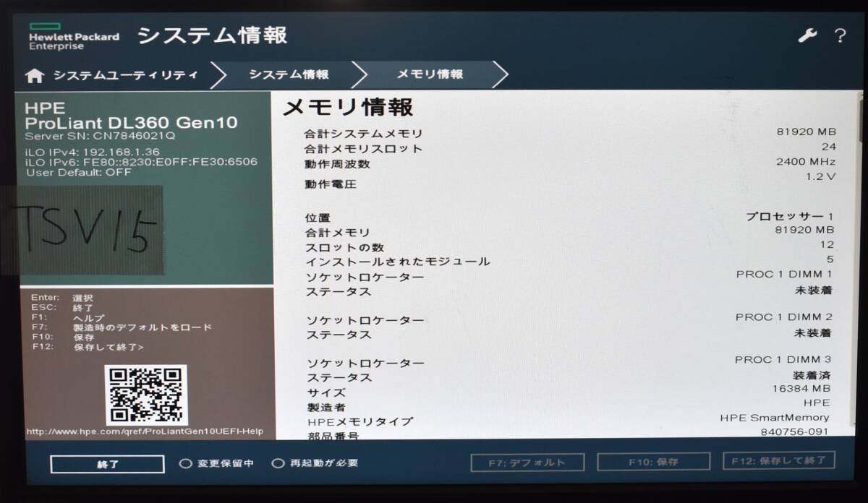This screenshot has width=868, height=503.
Task: Click F12: 保存して終了 button
Action: (x=778, y=460)
